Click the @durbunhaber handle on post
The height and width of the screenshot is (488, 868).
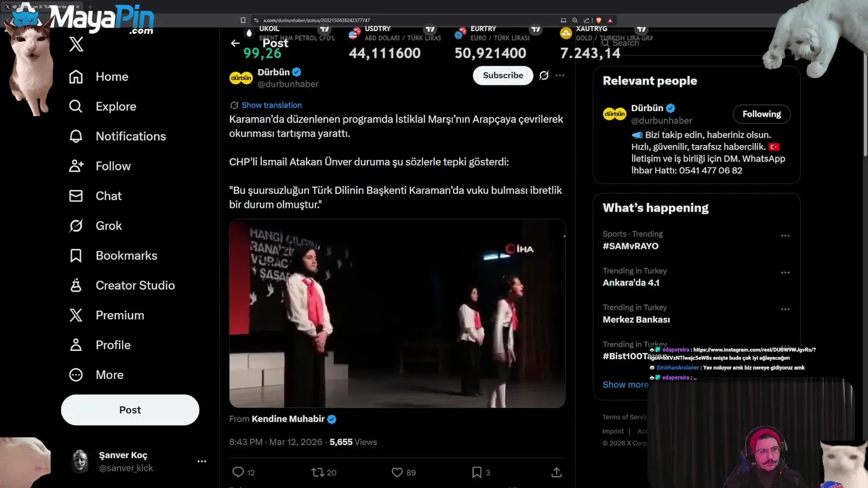[x=288, y=84]
